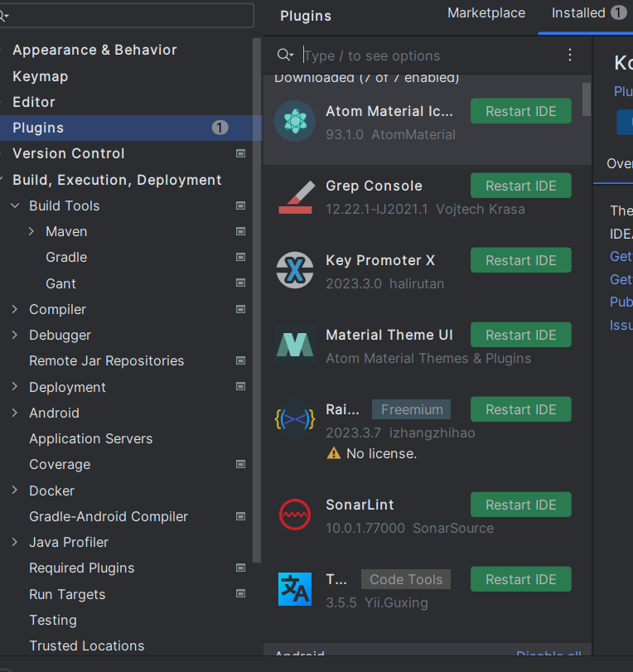This screenshot has height=672, width=633.
Task: Click the Code Tools tag
Action: coord(406,579)
